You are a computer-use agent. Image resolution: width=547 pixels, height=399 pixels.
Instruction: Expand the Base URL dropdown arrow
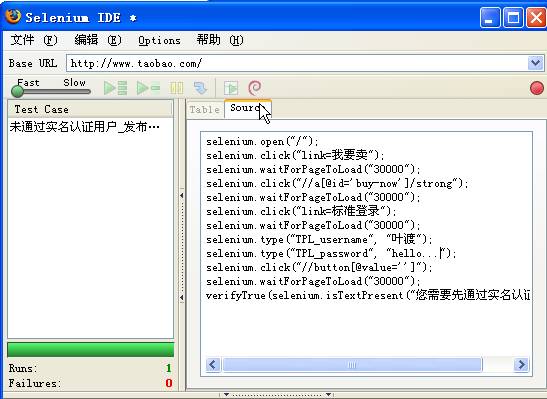[535, 63]
